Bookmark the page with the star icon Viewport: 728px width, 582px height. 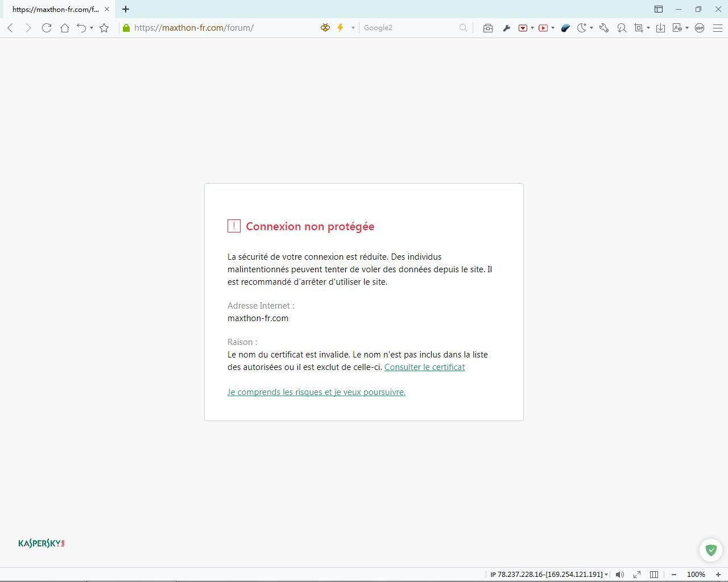point(104,28)
